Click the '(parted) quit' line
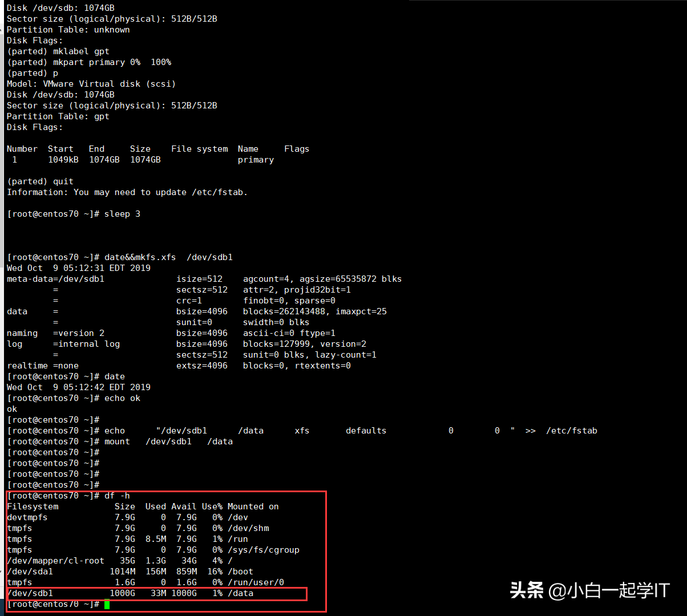Screen dimensions: 687x616 (40, 181)
